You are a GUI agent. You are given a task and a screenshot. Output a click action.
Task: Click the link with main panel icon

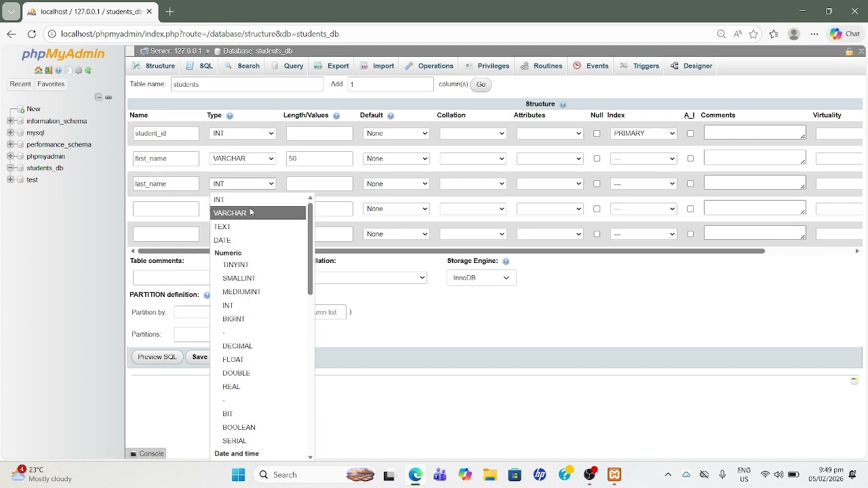click(108, 98)
